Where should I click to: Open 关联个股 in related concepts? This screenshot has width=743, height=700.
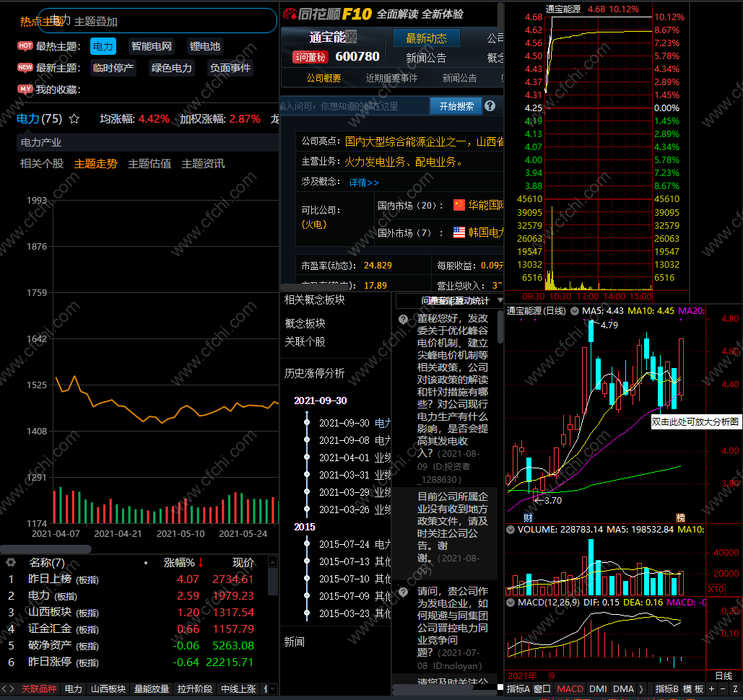pyautogui.click(x=305, y=341)
